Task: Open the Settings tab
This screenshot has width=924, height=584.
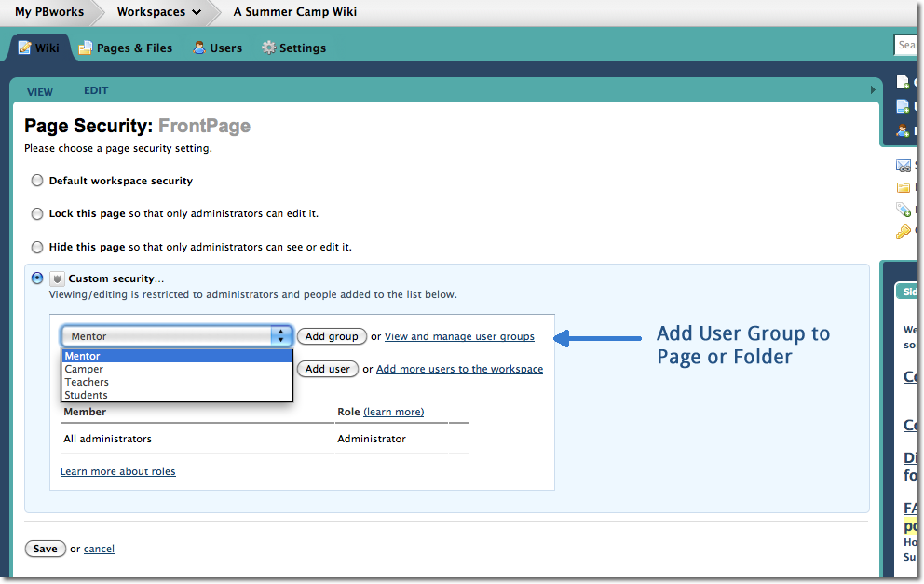Action: [293, 48]
